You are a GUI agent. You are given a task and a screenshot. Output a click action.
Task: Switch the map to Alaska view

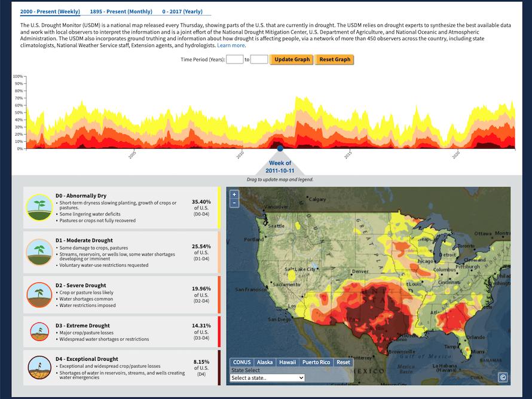tap(264, 362)
